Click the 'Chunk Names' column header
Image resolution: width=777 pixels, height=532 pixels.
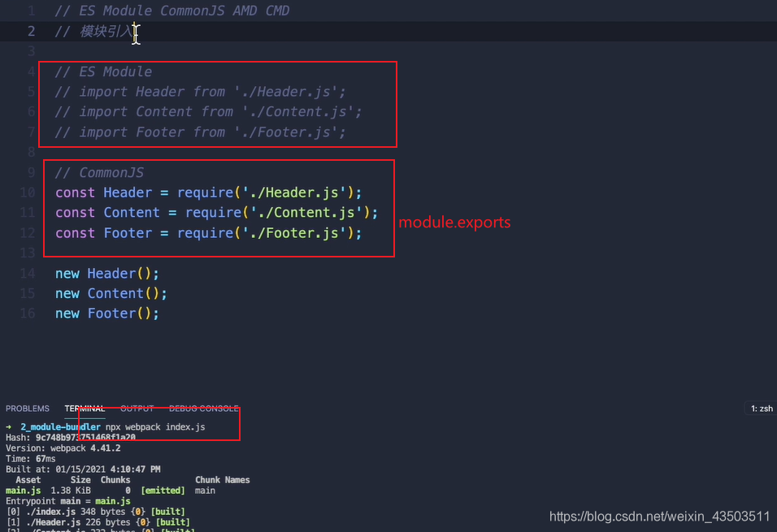click(223, 480)
